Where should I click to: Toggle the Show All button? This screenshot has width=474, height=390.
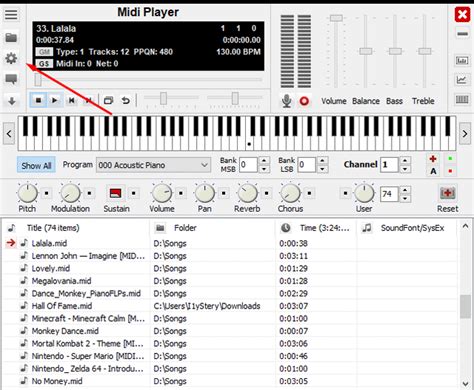pos(36,165)
